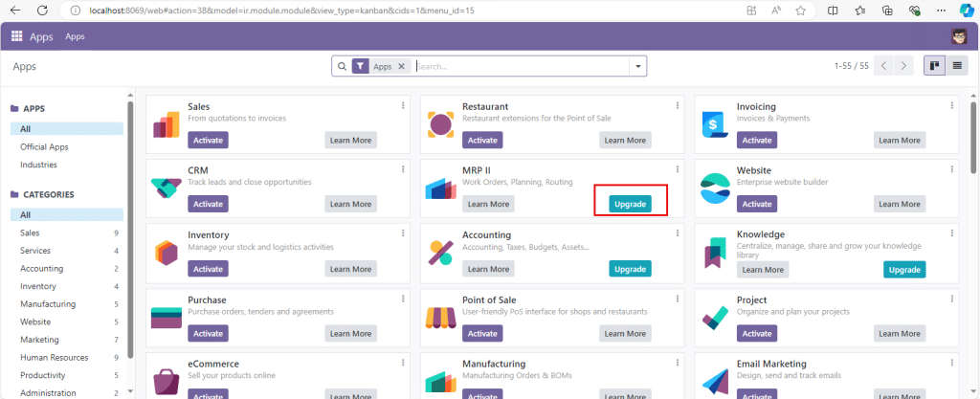Upgrade the MRP II module
Screen dimensions: 980x399
pyautogui.click(x=630, y=204)
